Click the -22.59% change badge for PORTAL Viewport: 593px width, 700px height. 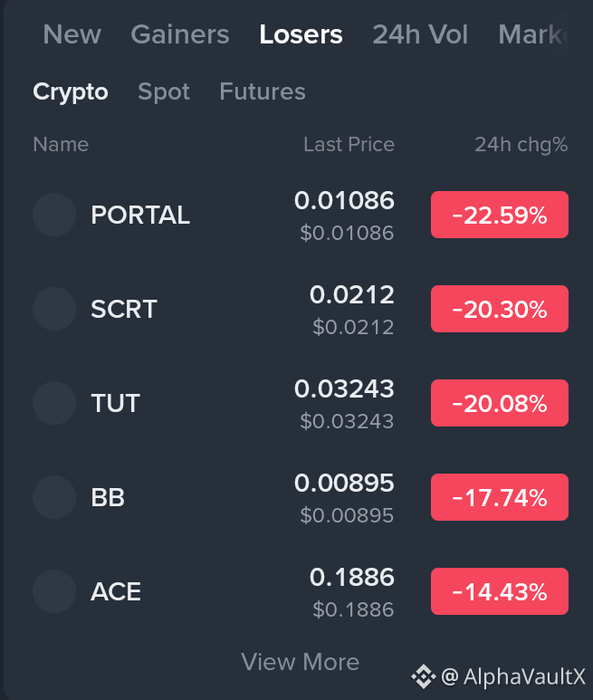[500, 215]
